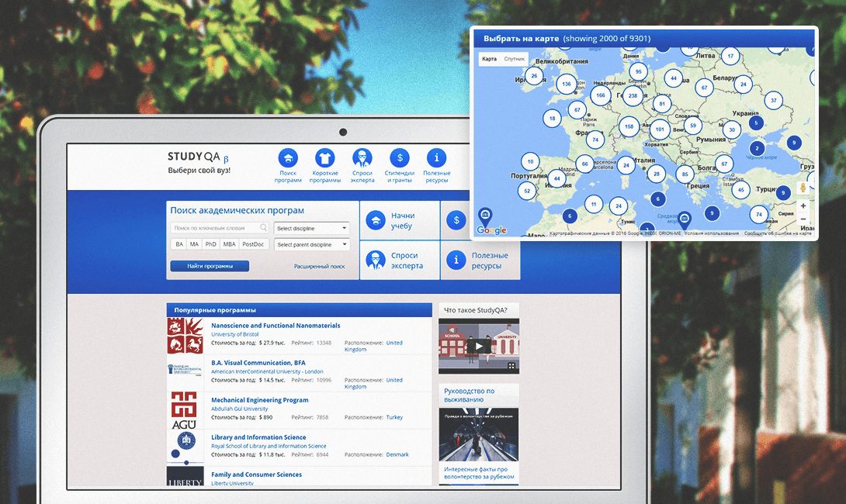Open the Расширенный поиск link

click(x=320, y=266)
